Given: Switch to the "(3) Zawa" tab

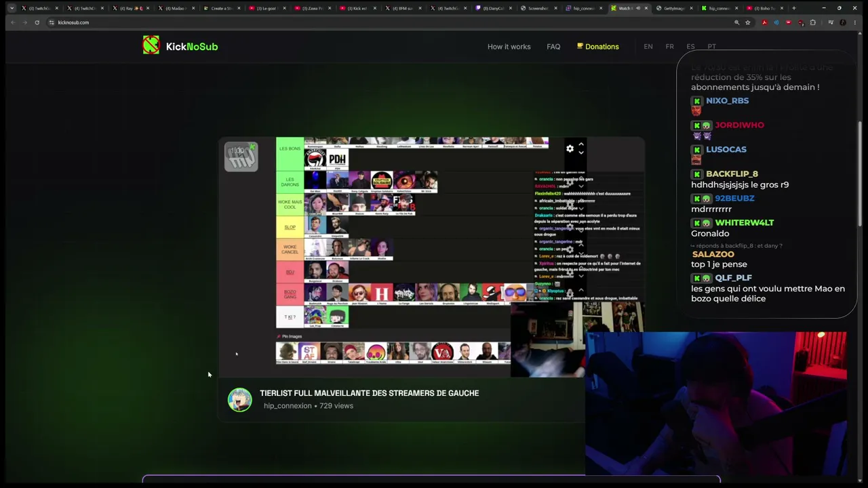Looking at the screenshot, I should [313, 8].
